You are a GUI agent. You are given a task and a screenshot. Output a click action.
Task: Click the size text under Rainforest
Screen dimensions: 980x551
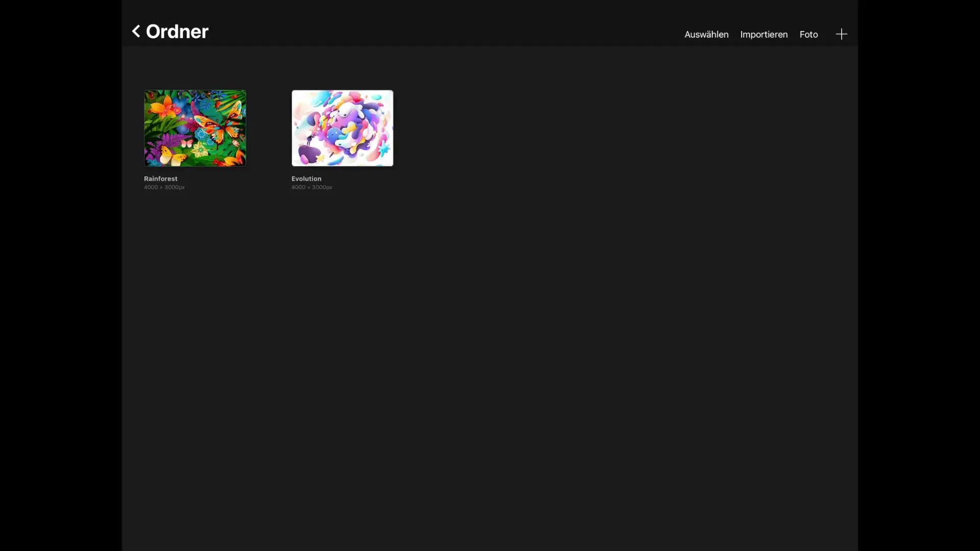tap(164, 187)
